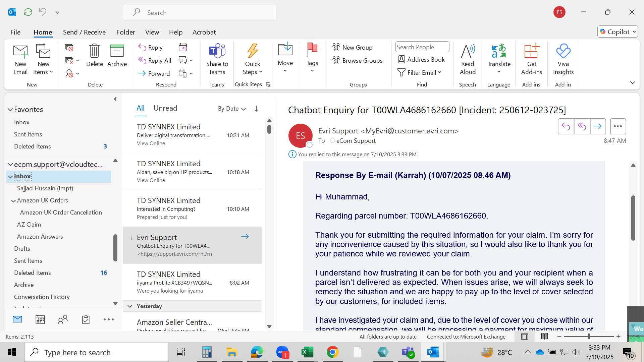The image size is (644, 362).
Task: Open More actions ellipsis in reading pane
Action: click(x=618, y=126)
